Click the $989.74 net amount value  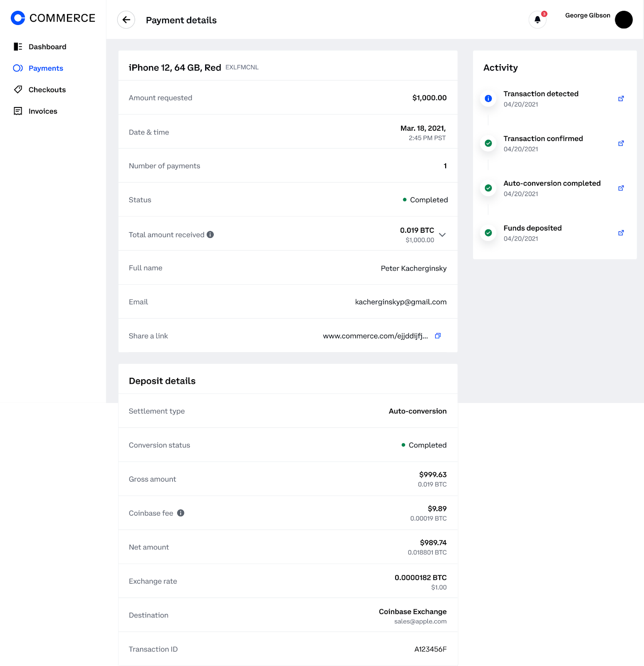point(433,543)
